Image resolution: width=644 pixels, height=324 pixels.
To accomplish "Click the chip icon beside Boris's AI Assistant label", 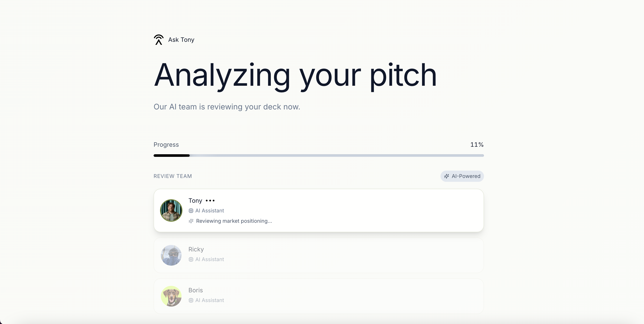I will point(191,301).
